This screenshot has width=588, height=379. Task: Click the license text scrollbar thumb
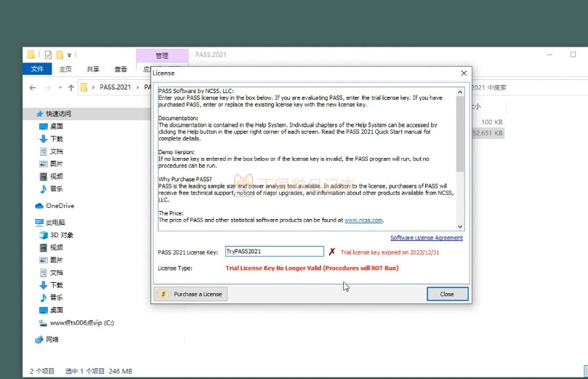[460, 134]
